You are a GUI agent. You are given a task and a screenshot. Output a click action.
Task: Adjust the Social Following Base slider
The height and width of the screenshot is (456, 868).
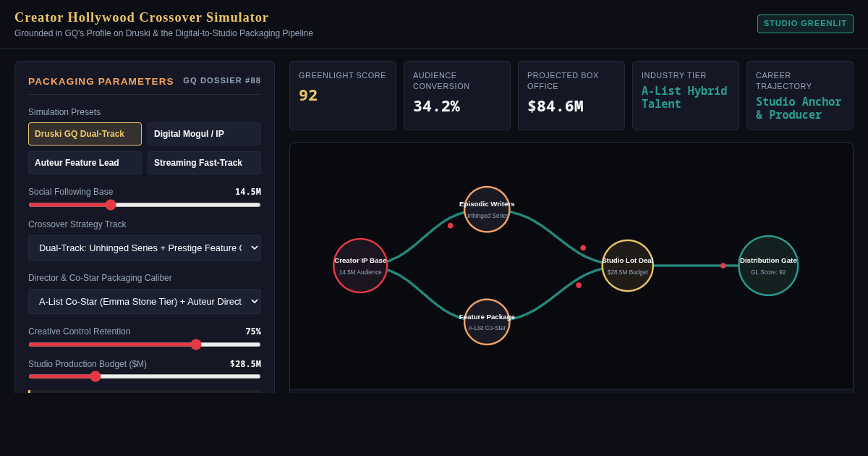pos(145,205)
